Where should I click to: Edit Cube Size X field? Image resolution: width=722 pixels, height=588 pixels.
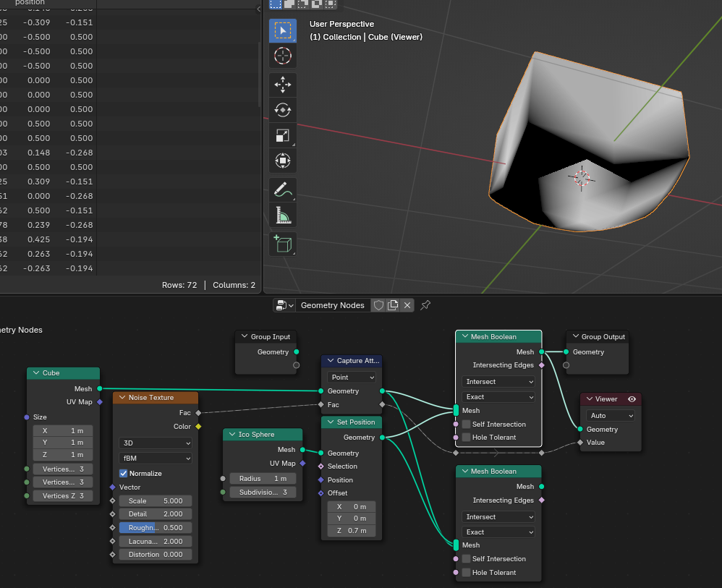click(63, 430)
